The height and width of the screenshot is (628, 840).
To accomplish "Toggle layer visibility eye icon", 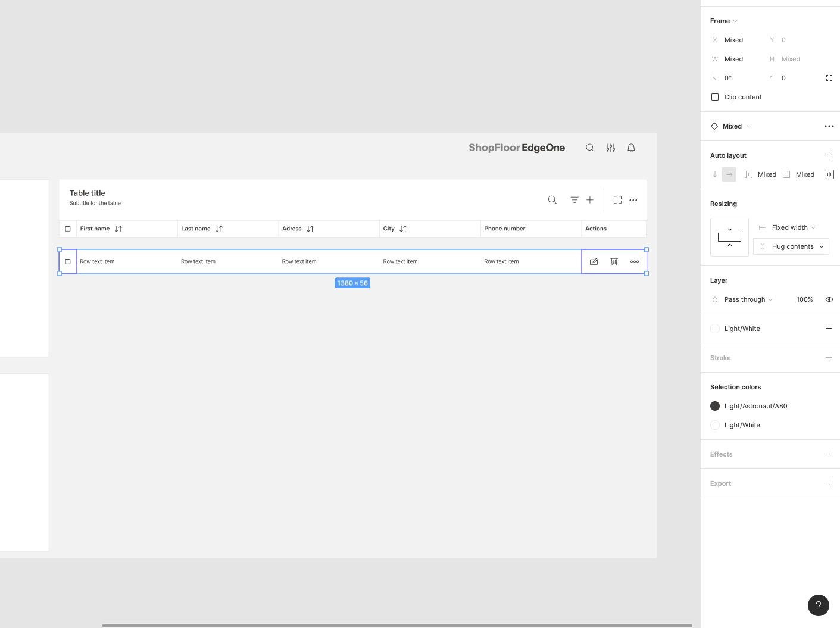I will point(829,299).
